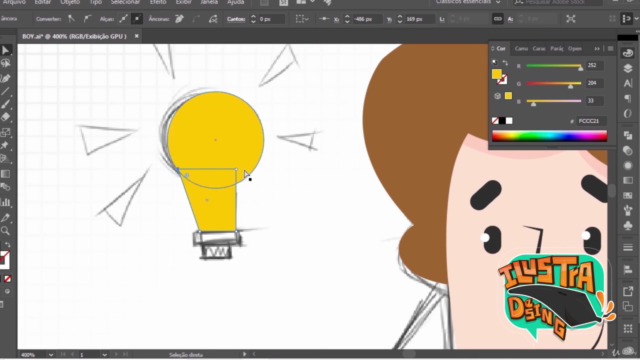Open the Color panel options menu

point(611,49)
